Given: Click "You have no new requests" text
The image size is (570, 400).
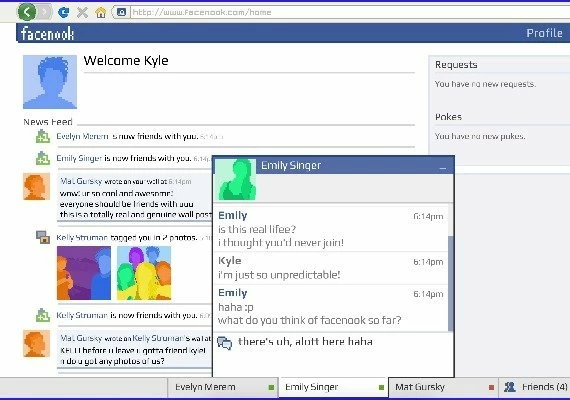Looking at the screenshot, I should (485, 84).
